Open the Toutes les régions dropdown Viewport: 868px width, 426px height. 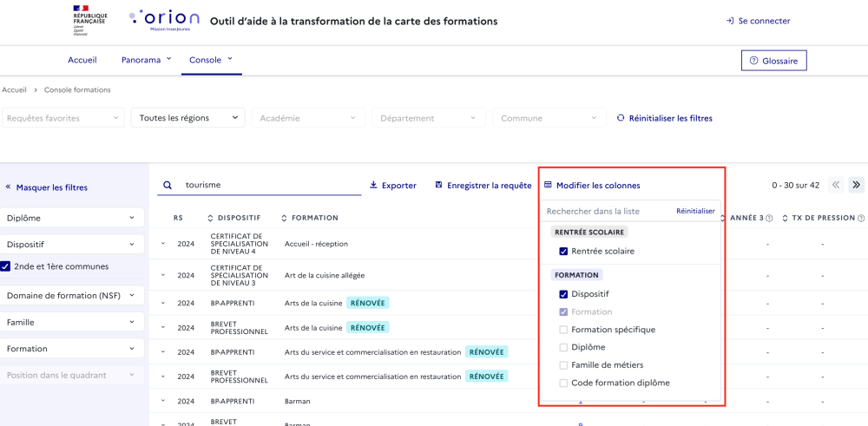click(187, 118)
